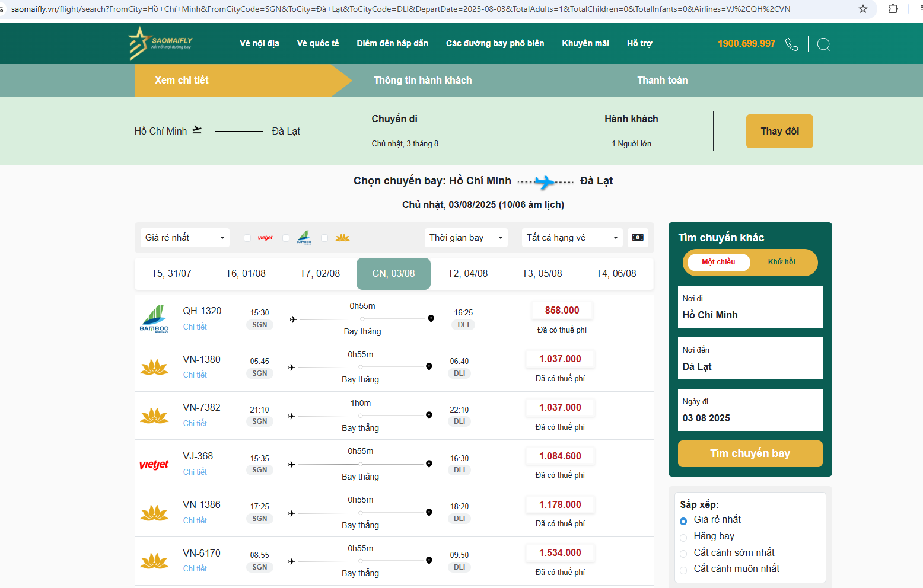The image size is (923, 588).
Task: Choose the 858.000 price for QH-1320
Action: click(x=562, y=311)
